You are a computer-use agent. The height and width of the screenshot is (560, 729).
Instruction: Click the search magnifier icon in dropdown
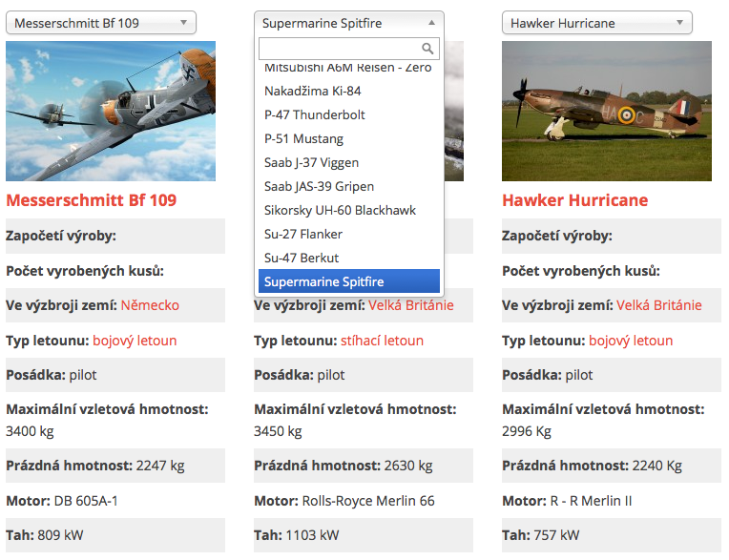427,49
